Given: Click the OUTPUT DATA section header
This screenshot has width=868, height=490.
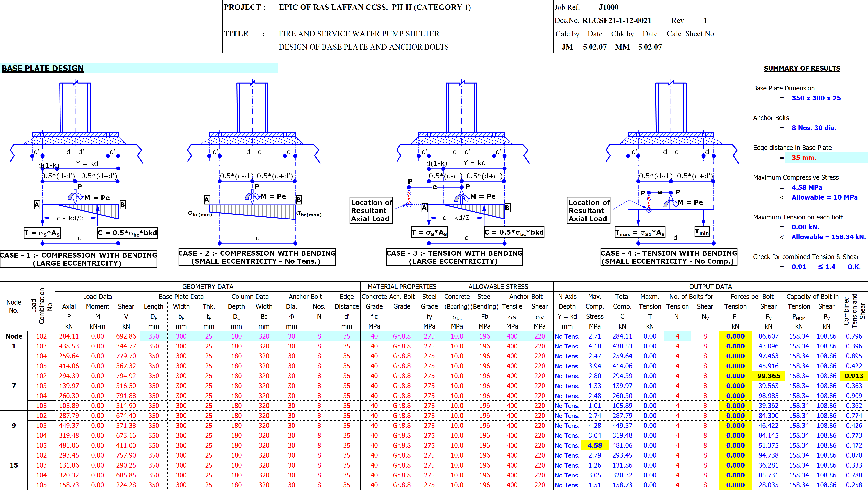Looking at the screenshot, I should click(711, 286).
